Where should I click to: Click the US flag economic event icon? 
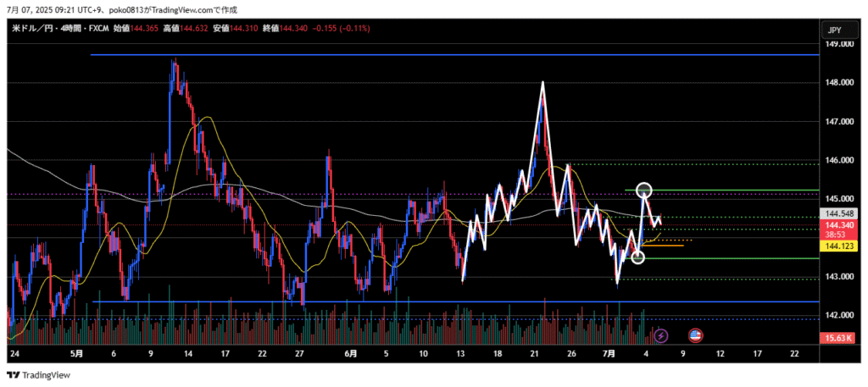(x=695, y=336)
